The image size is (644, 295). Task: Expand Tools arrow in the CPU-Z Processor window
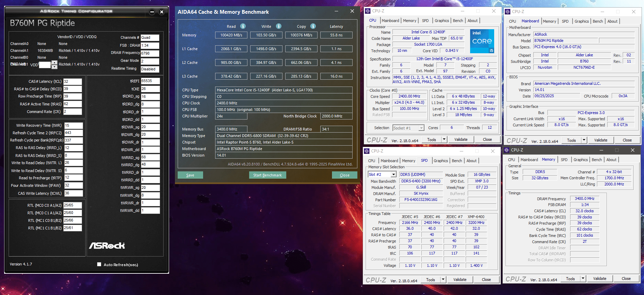(x=444, y=139)
